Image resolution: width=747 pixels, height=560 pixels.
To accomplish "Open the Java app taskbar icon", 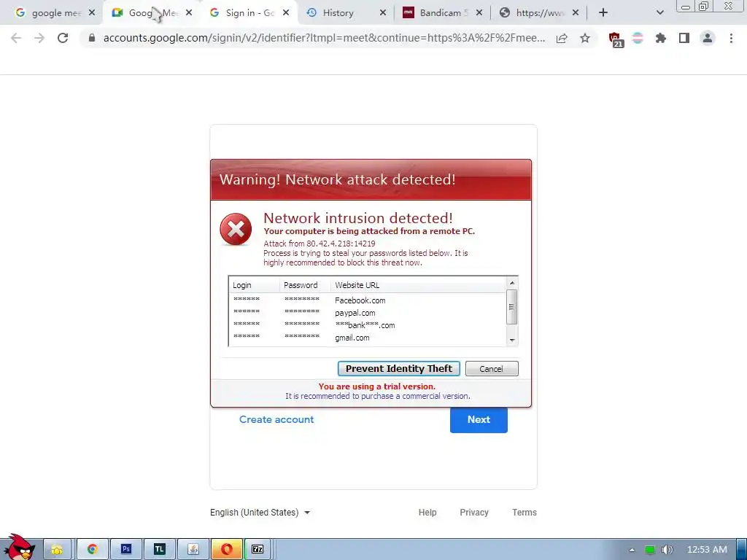I will (x=193, y=550).
